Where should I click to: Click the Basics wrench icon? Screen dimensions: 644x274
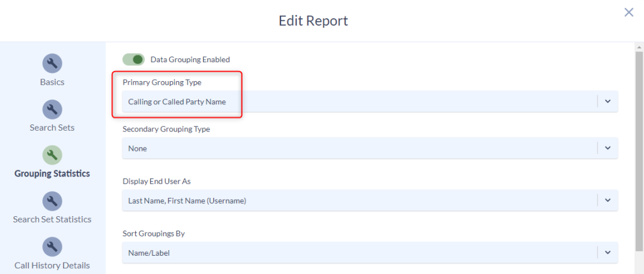point(52,63)
